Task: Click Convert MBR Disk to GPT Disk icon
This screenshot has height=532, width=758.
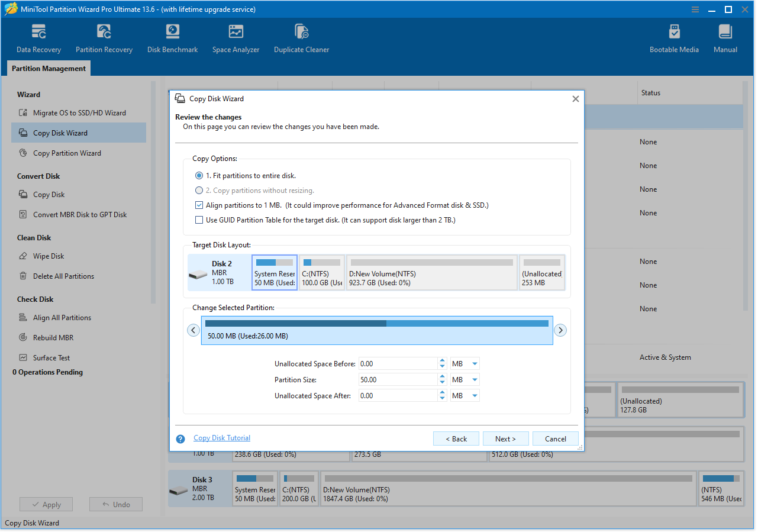Action: (23, 214)
